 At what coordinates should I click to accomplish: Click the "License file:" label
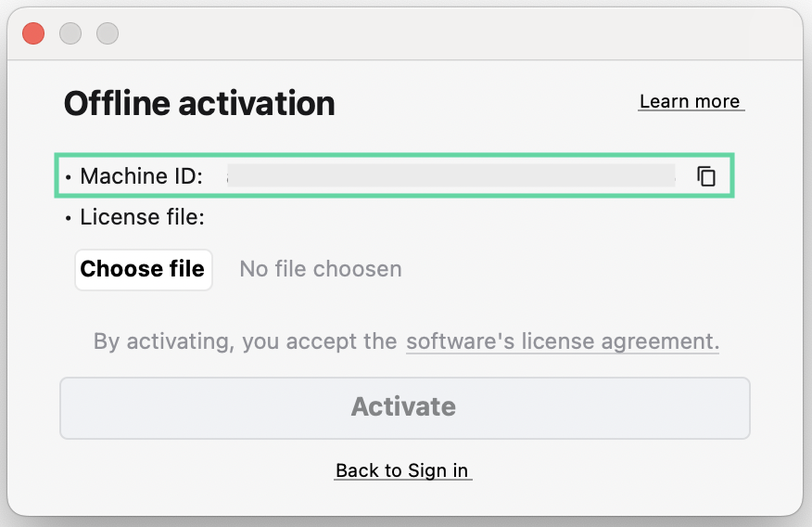coord(142,218)
